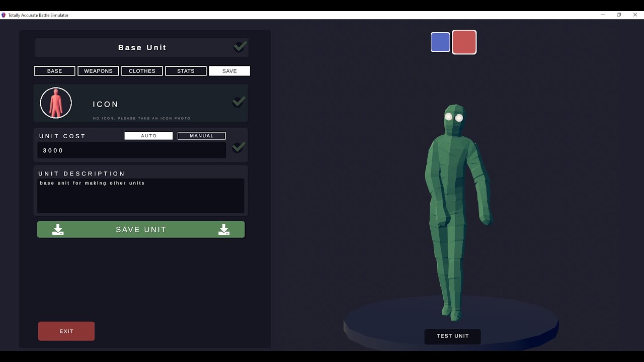Viewport: 644px width, 362px height.
Task: Click right download icon on SAVE UNIT
Action: tap(224, 230)
